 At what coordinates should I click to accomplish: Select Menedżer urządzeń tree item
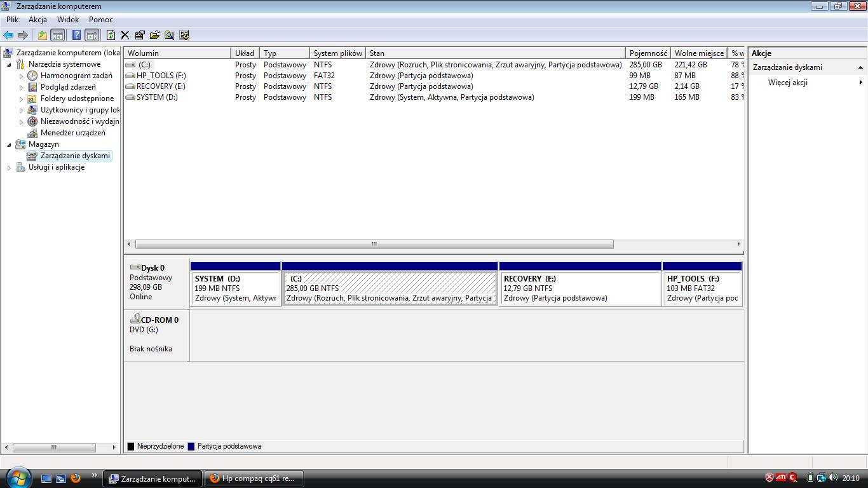(73, 133)
